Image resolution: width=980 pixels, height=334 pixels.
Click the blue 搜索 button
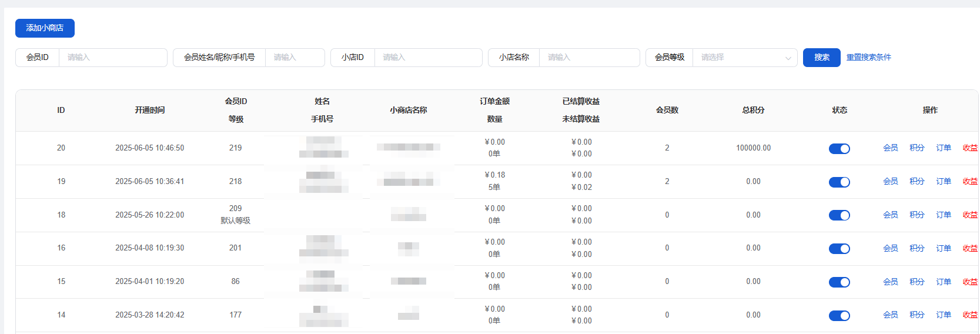[x=821, y=58]
